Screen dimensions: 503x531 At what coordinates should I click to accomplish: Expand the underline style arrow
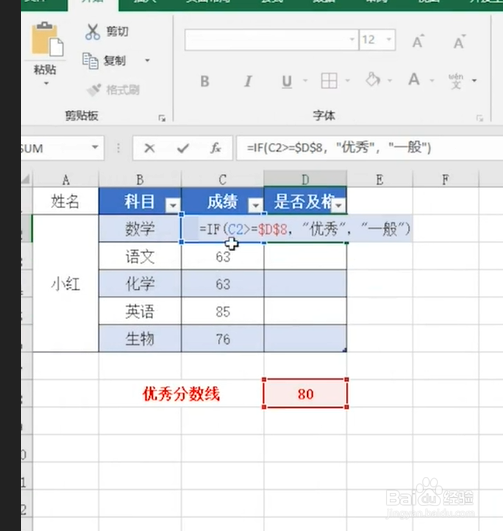point(305,81)
